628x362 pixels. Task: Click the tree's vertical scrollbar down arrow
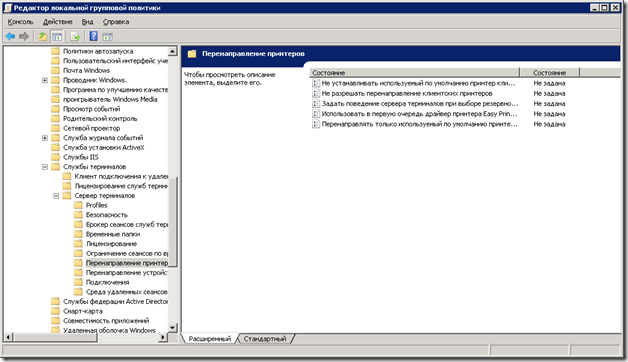point(173,327)
